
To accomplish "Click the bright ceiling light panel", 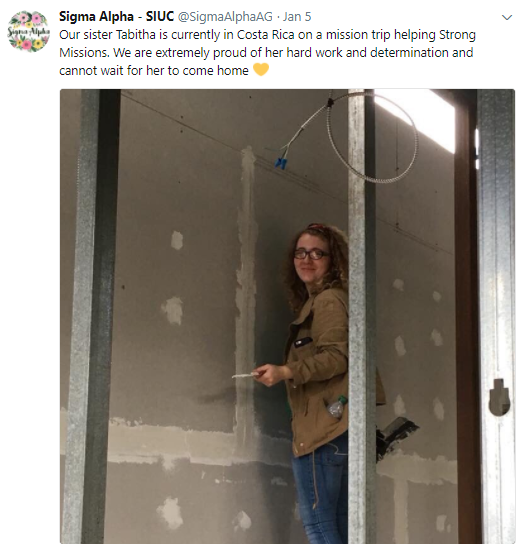I will pyautogui.click(x=414, y=119).
